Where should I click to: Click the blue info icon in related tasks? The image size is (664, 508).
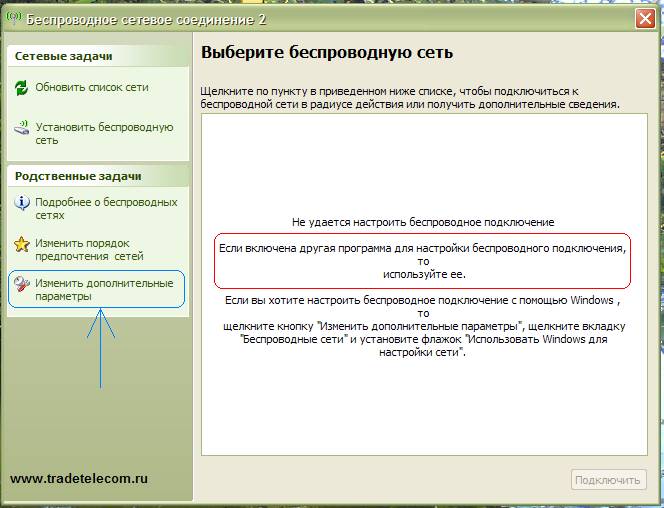pos(22,203)
